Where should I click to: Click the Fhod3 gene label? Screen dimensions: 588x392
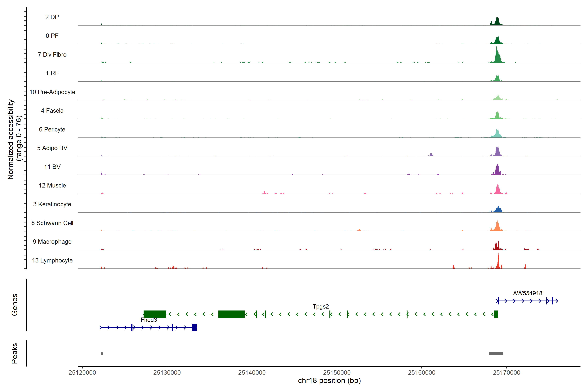tap(149, 320)
